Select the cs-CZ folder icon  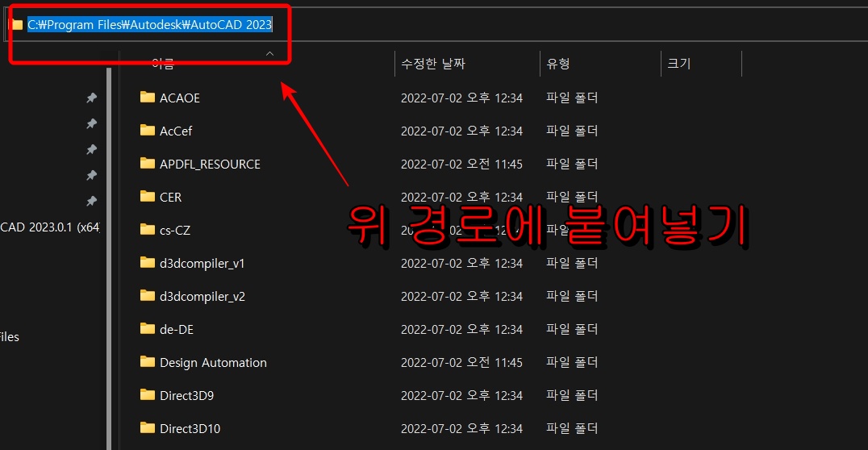(x=148, y=230)
